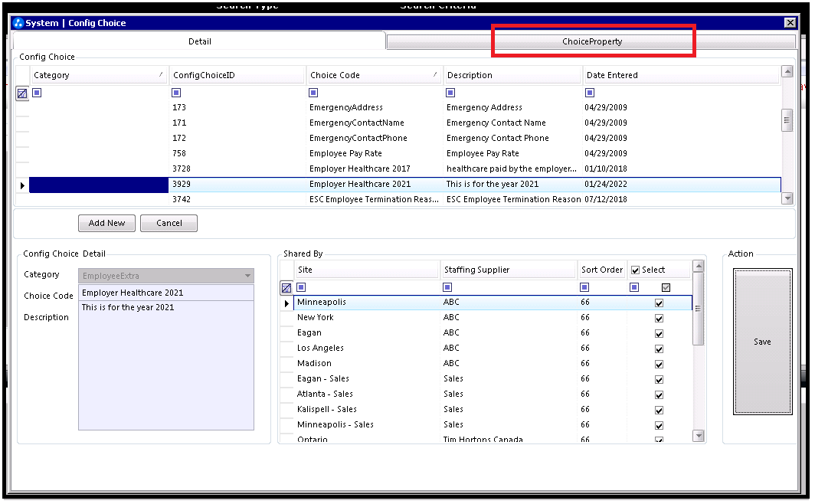Toggle the Select filter-row checkbox
815x504 pixels.
click(x=666, y=288)
